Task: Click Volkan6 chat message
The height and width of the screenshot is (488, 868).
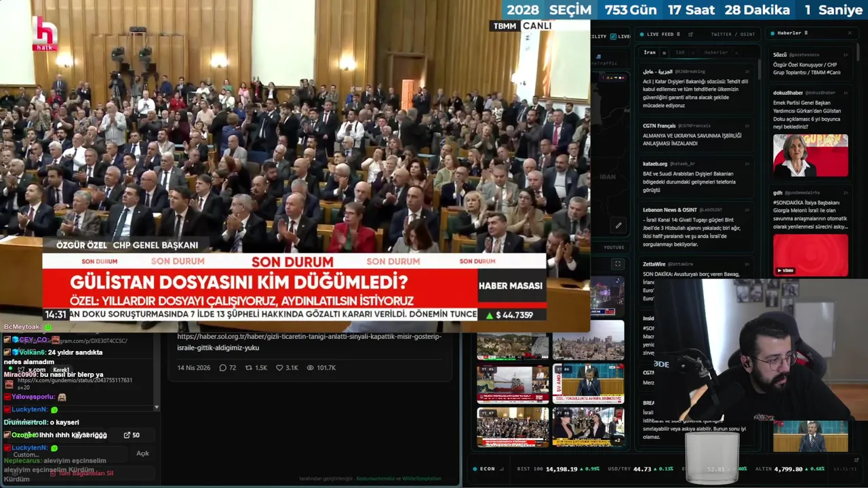Action: tap(52, 357)
